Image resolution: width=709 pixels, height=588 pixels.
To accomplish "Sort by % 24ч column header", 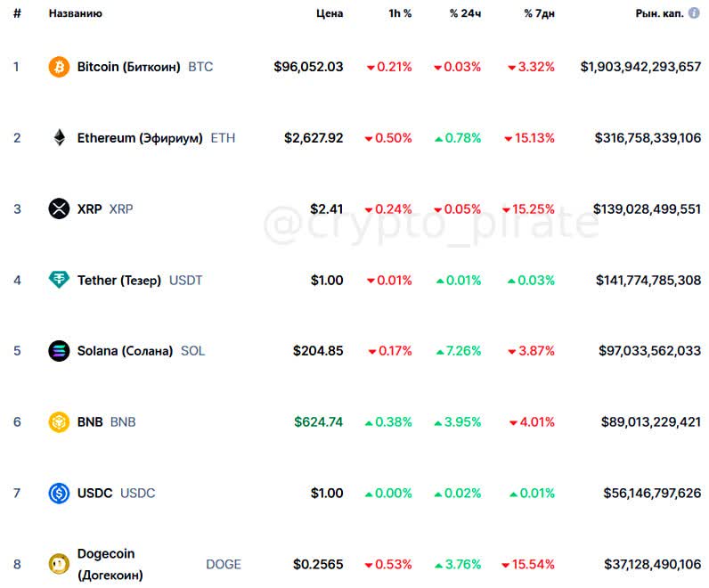I will point(465,13).
